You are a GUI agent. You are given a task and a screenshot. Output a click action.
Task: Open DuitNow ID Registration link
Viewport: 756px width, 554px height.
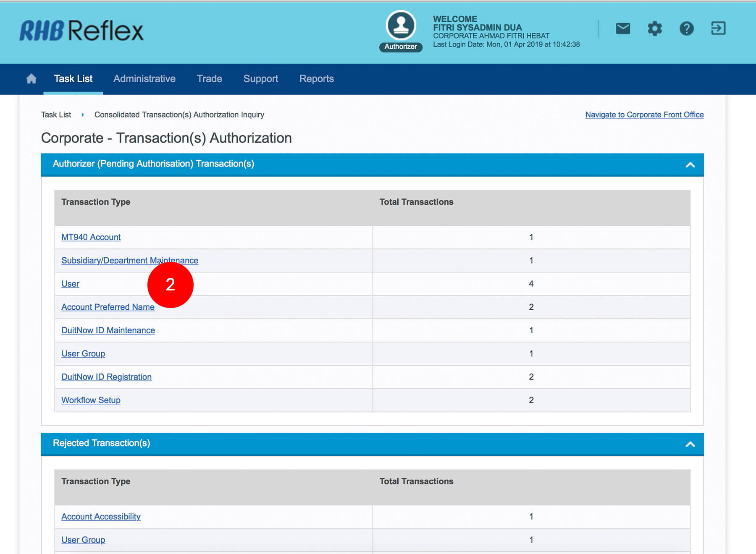106,377
